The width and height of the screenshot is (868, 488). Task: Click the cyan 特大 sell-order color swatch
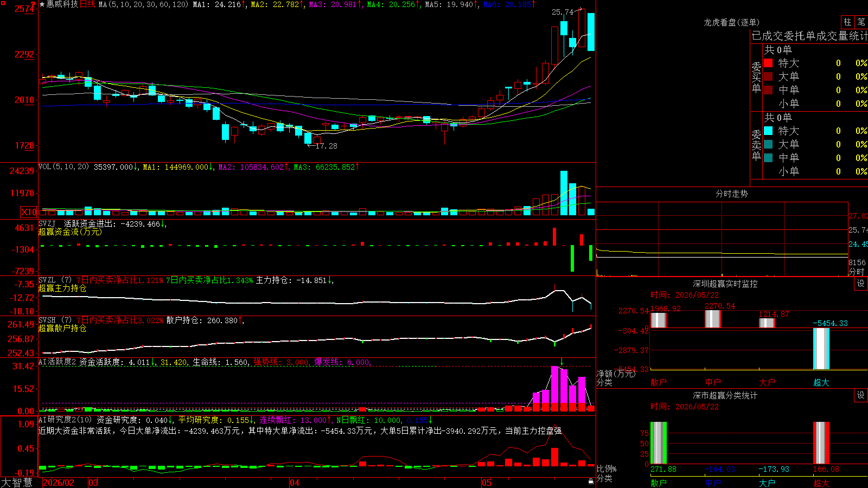pyautogui.click(x=768, y=131)
